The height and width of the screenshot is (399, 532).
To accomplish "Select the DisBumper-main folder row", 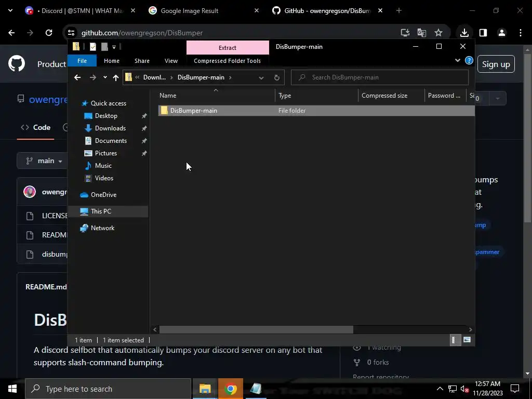I will coord(316,111).
